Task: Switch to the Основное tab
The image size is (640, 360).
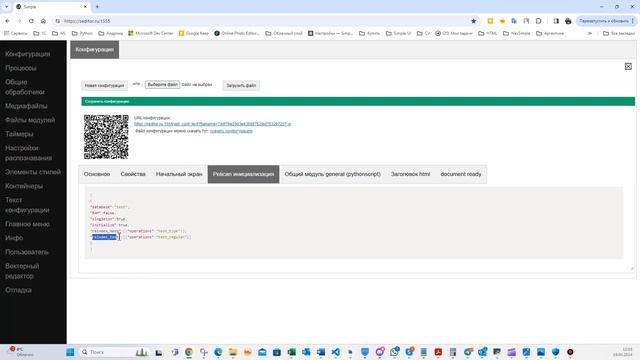Action: click(x=97, y=174)
